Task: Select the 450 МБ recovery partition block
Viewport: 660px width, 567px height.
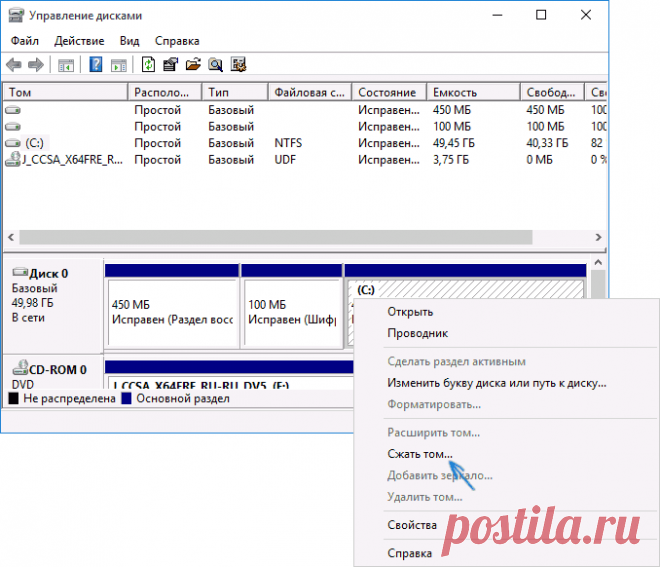Action: click(172, 306)
